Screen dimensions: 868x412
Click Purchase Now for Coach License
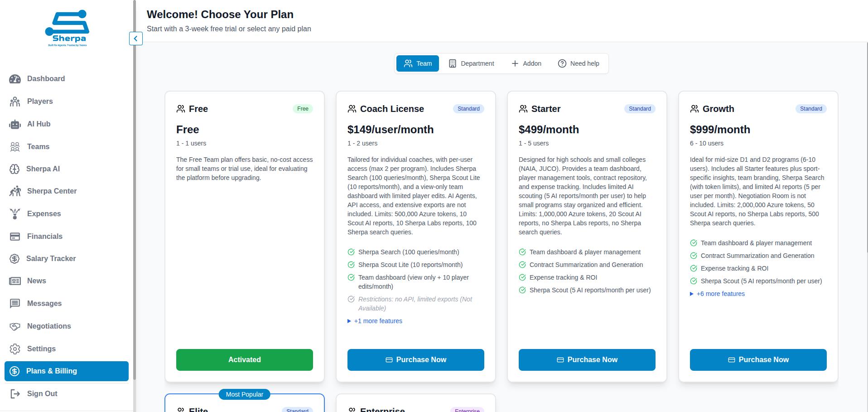(415, 360)
